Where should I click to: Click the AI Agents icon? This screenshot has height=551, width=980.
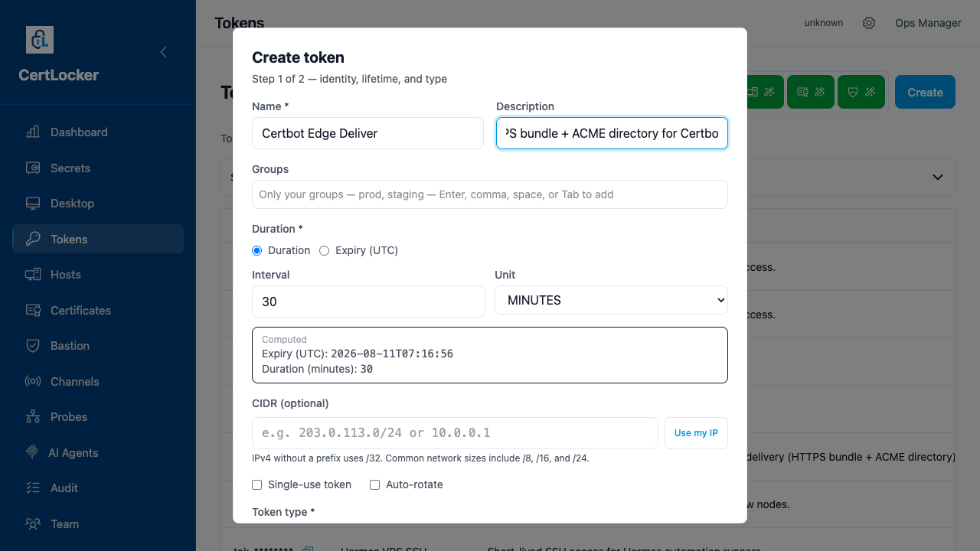32,452
